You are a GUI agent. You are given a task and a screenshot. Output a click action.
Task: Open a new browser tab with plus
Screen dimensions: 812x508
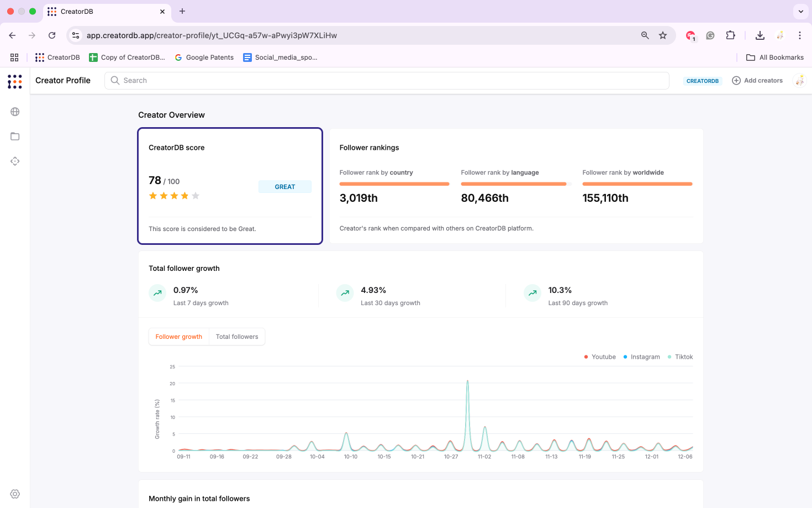tap(182, 11)
